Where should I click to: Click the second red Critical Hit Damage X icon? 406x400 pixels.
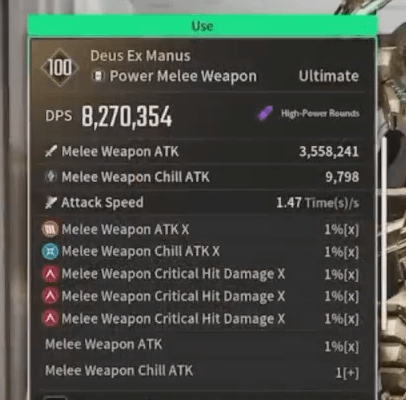click(x=51, y=296)
